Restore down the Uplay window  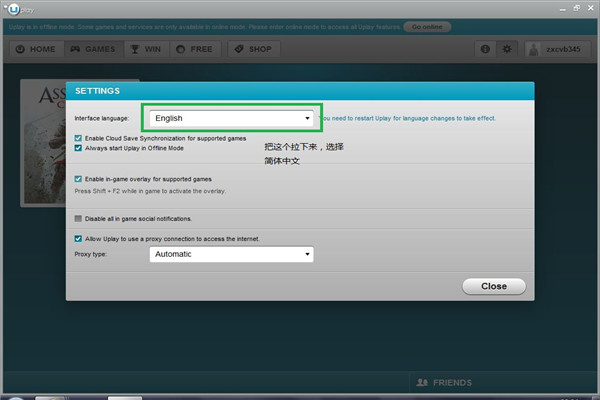coord(577,8)
